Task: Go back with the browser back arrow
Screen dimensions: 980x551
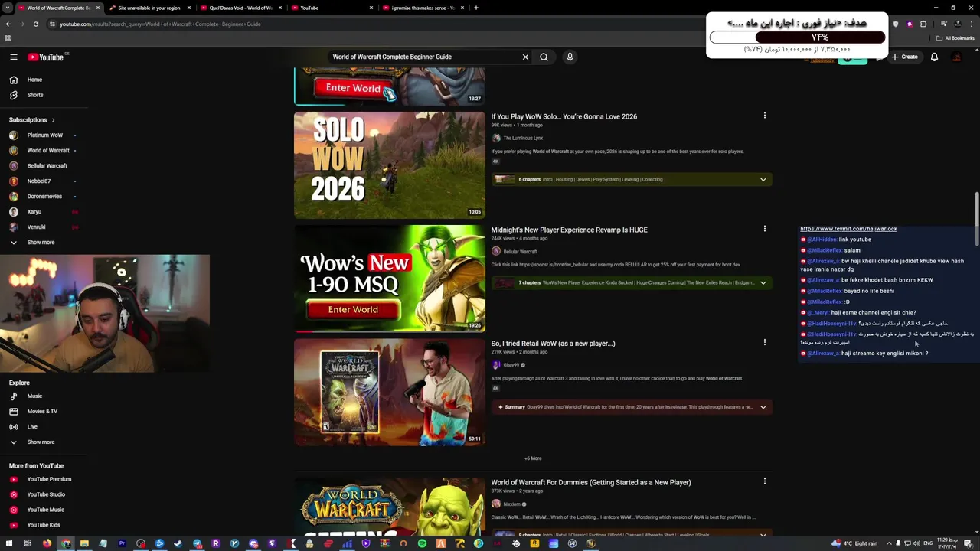Action: pyautogui.click(x=8, y=24)
